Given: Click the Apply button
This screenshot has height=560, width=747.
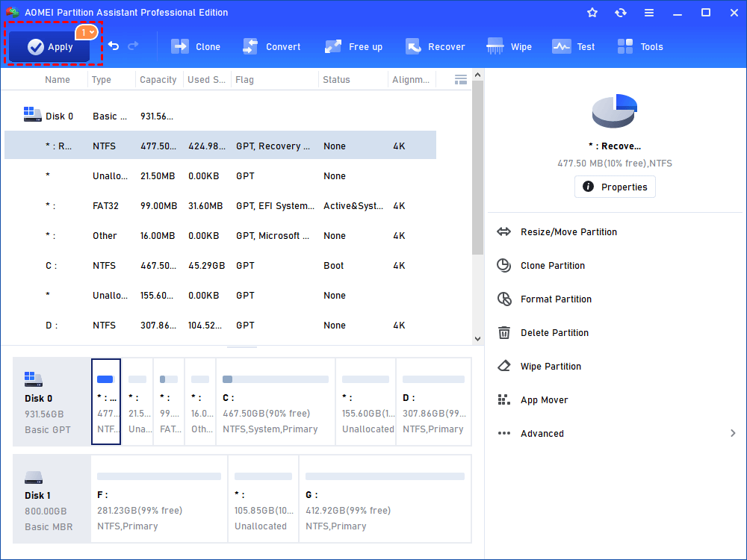Looking at the screenshot, I should coord(49,46).
